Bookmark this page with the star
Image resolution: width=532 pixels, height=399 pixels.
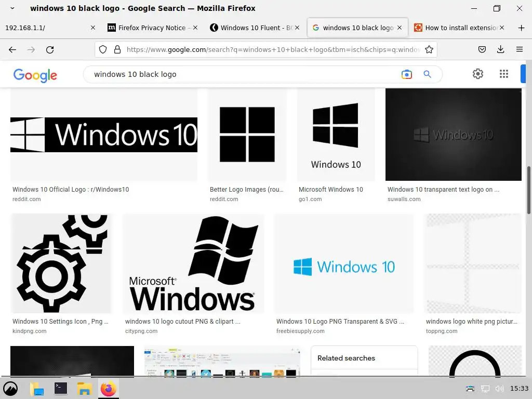point(429,49)
